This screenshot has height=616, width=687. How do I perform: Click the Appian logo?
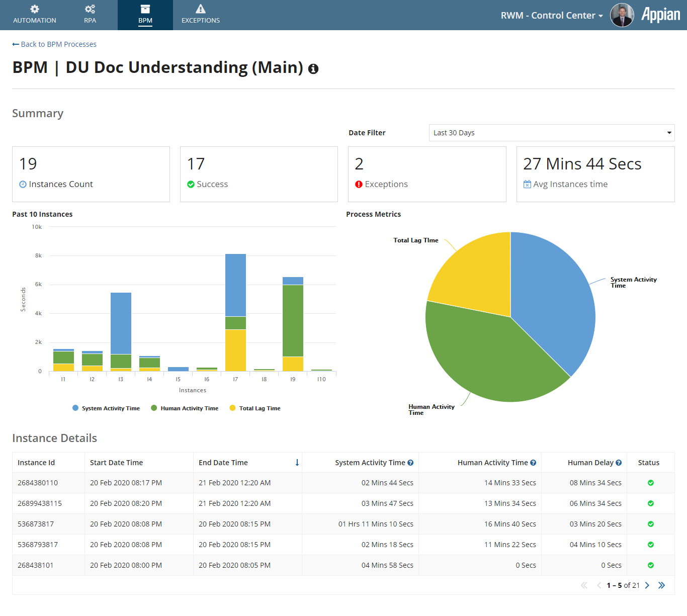click(x=660, y=15)
